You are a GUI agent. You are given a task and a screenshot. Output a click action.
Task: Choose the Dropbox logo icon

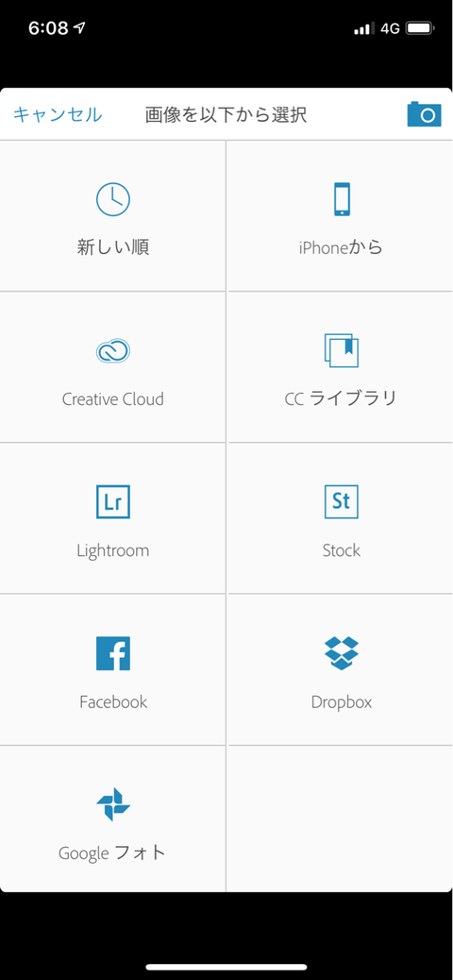pyautogui.click(x=341, y=653)
